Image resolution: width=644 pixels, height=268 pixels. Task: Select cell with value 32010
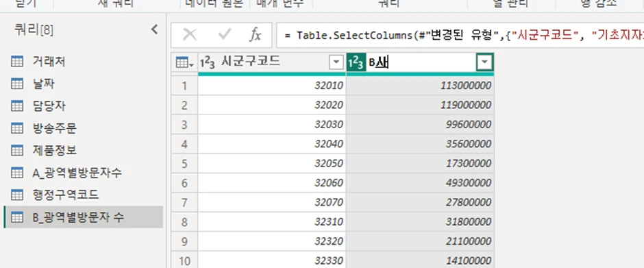click(272, 86)
